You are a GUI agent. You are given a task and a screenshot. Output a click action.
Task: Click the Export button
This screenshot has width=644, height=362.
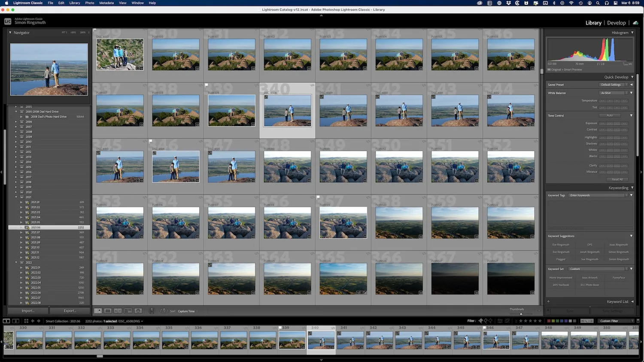pos(70,311)
